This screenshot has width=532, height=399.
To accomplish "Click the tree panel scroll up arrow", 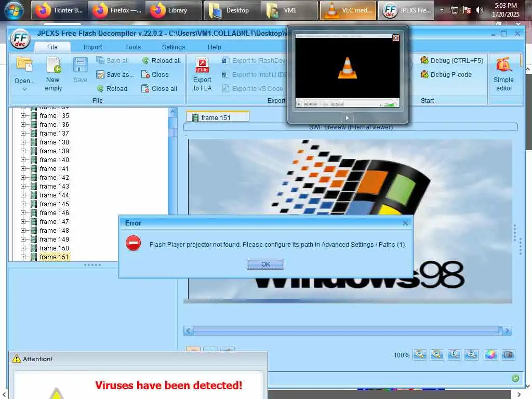I will pyautogui.click(x=172, y=112).
